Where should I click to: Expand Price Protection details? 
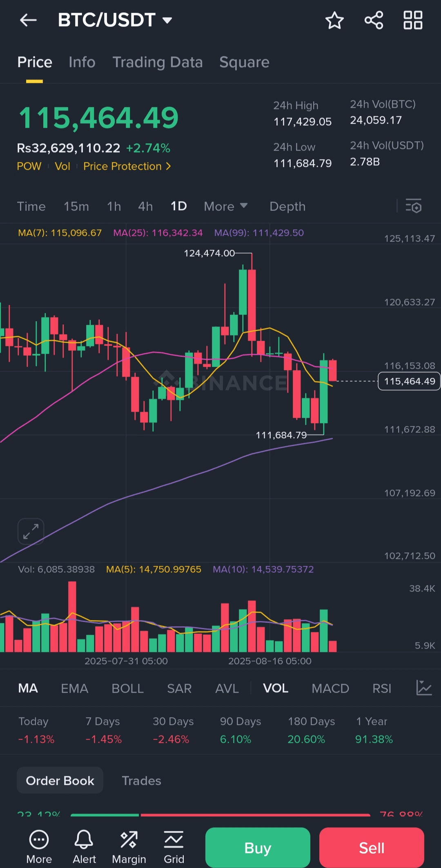[x=127, y=166]
